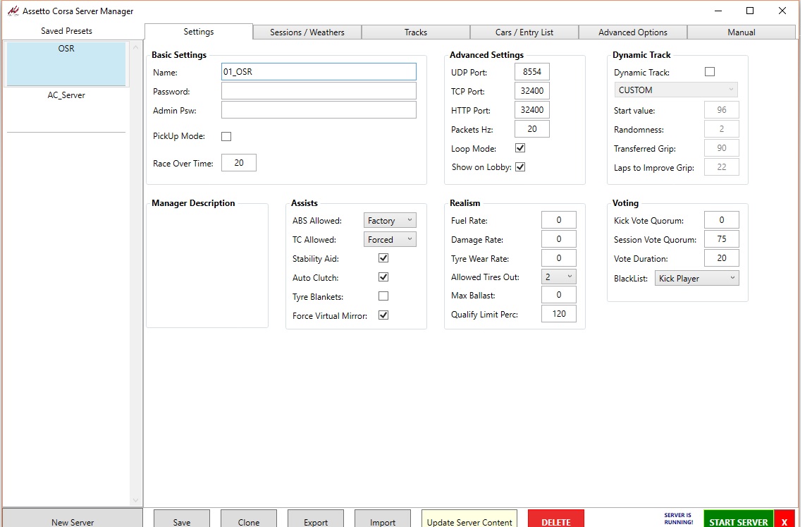Image resolution: width=812 pixels, height=527 pixels.
Task: Click the Save button
Action: click(x=182, y=520)
